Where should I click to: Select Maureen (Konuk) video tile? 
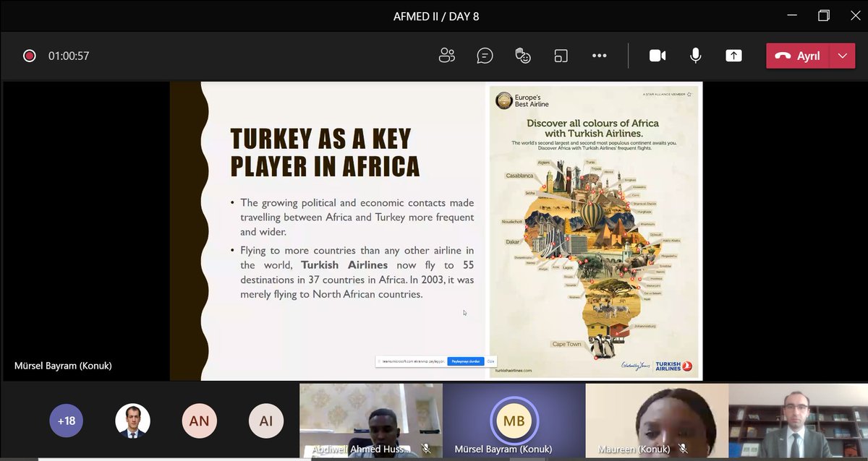pyautogui.click(x=656, y=421)
